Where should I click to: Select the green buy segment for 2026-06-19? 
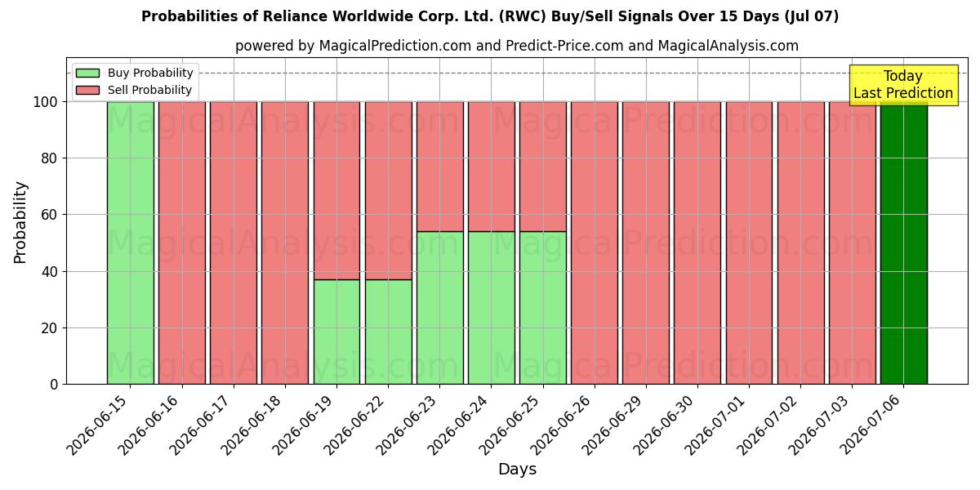pos(336,332)
